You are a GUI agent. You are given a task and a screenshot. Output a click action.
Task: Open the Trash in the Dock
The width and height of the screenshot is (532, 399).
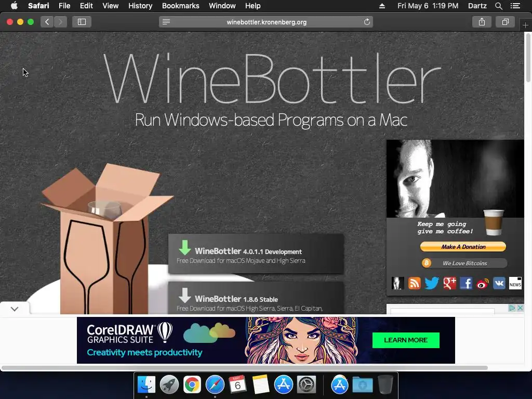coord(385,385)
